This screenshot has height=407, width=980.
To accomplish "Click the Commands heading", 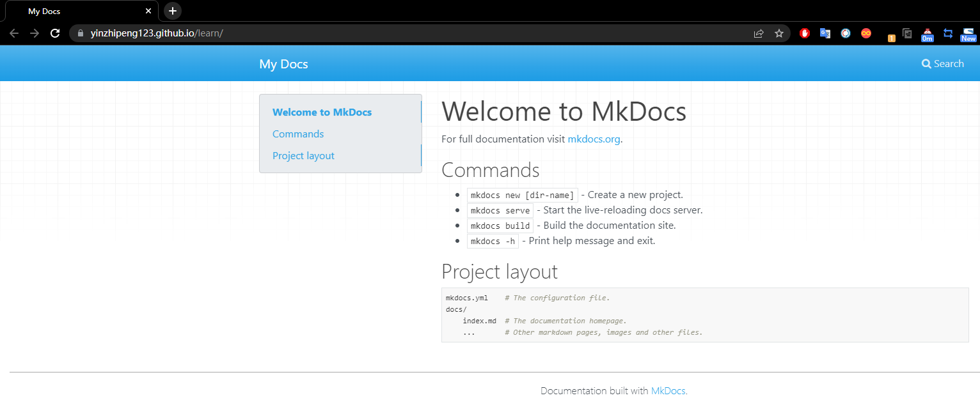I will pyautogui.click(x=491, y=170).
